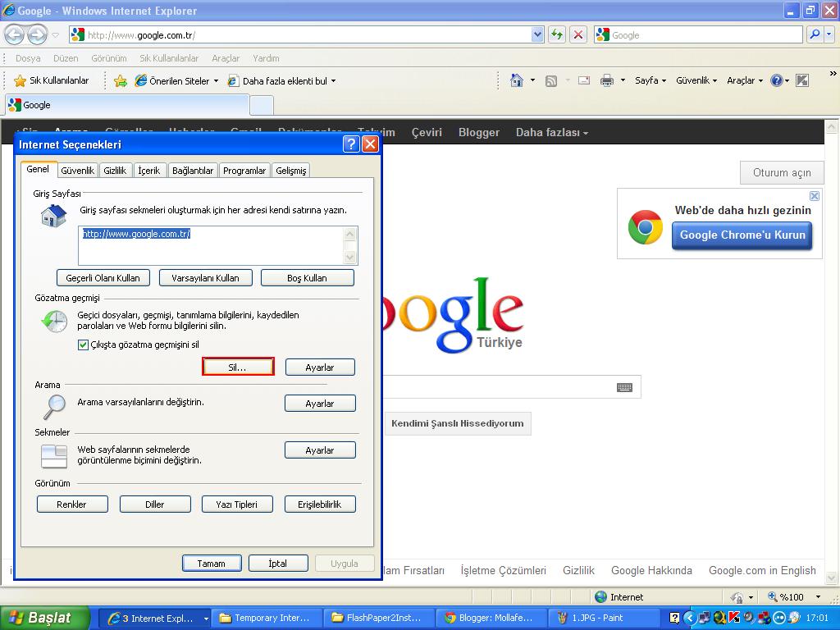Open the Dosya menu

point(28,58)
